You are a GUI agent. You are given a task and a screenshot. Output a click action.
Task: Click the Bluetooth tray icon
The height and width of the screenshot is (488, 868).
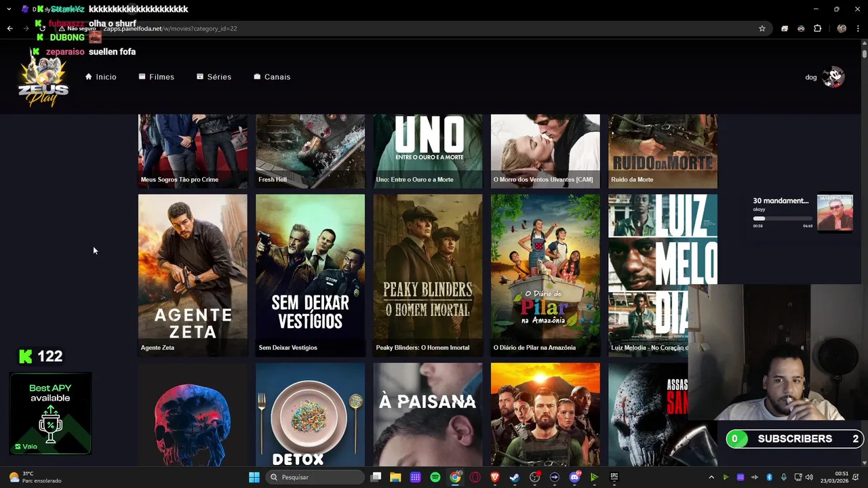(769, 477)
